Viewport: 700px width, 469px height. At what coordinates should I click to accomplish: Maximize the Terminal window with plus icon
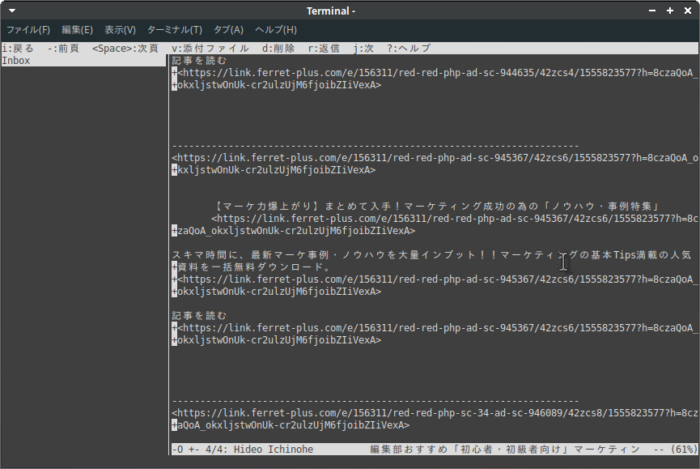672,10
